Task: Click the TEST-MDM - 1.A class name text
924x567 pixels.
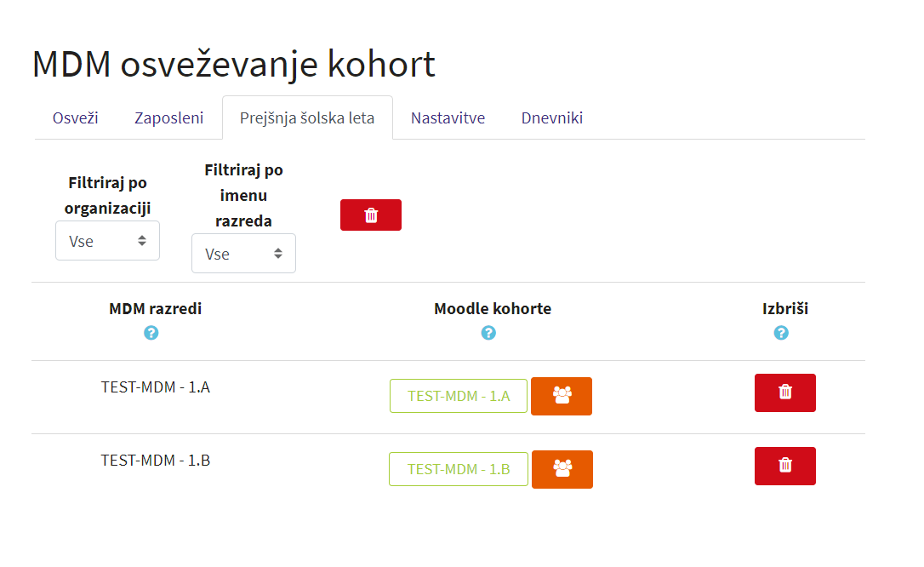Action: [156, 387]
